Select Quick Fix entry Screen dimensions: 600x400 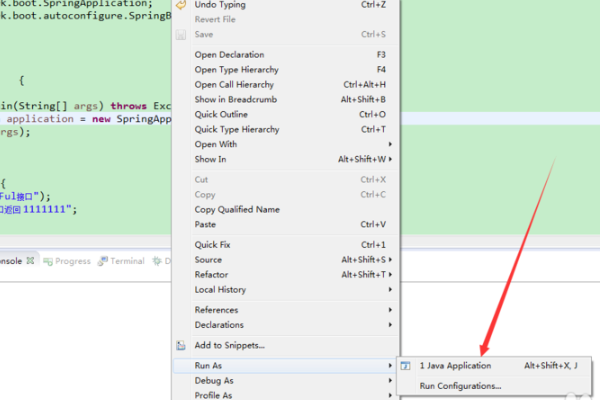point(286,245)
